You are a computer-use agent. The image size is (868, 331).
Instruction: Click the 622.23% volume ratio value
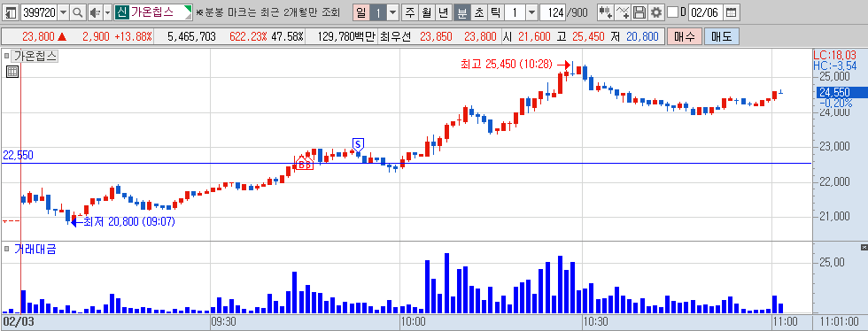(x=248, y=37)
